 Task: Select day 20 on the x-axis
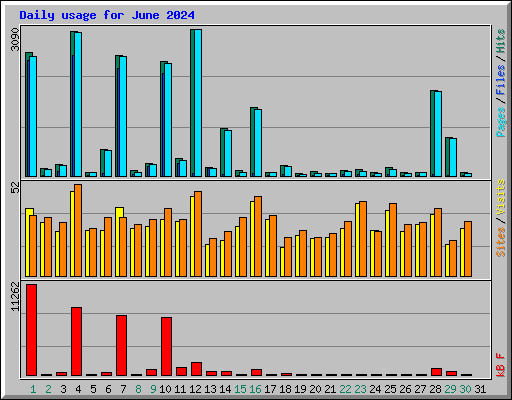[x=315, y=389]
